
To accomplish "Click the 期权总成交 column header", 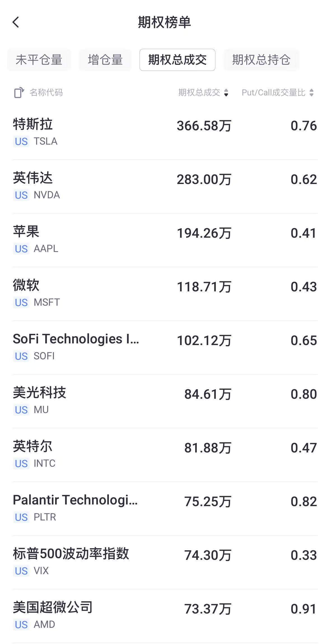I will click(x=199, y=93).
